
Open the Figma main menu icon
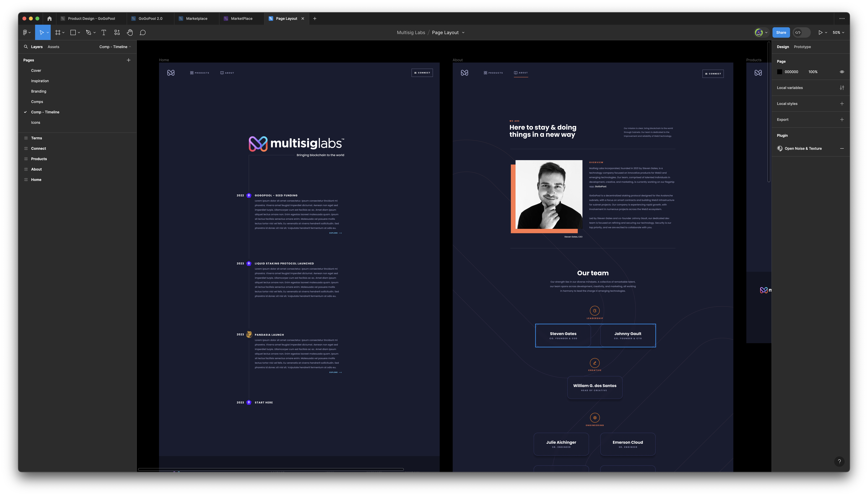(x=25, y=32)
